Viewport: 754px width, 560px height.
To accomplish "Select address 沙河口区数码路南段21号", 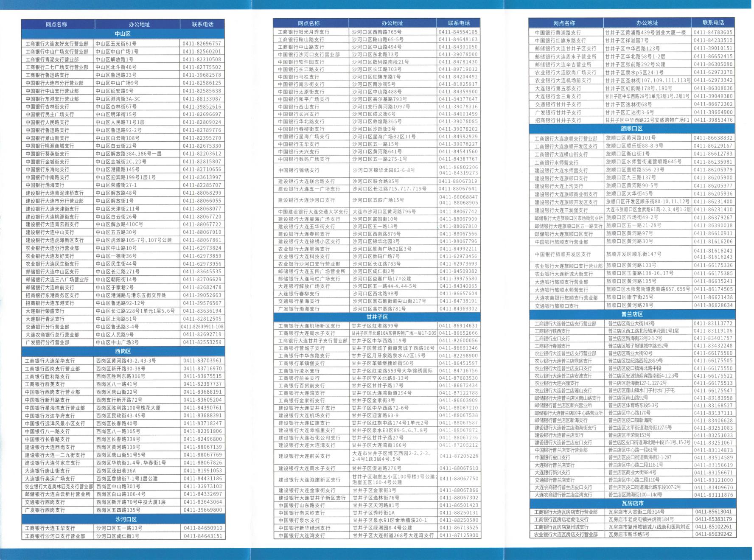I will [x=380, y=62].
